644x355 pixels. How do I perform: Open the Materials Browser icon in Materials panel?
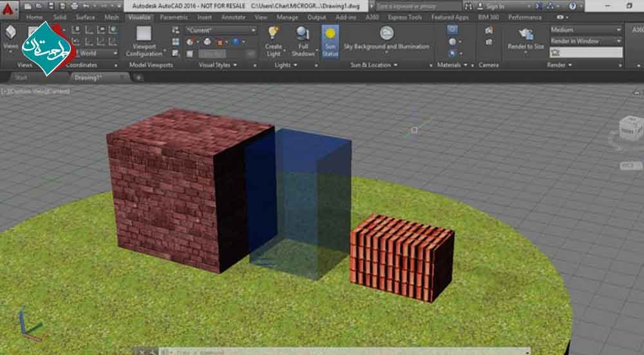pos(452,30)
